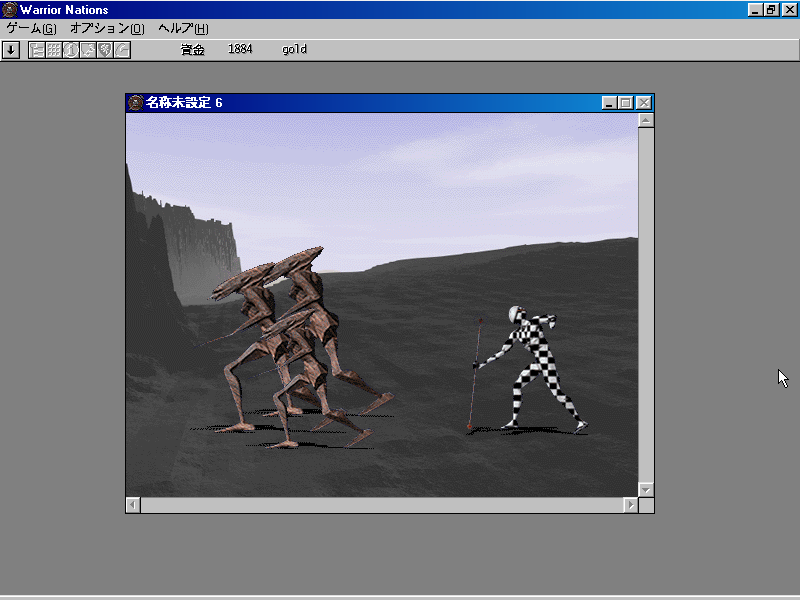Click scroll right arrow in 名称未設定 6 window
This screenshot has width=800, height=600.
coord(631,505)
